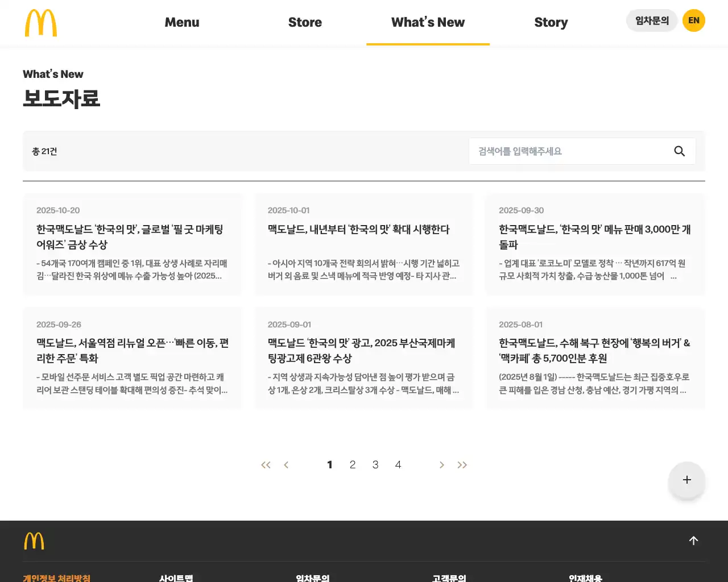Open the Store navigation item

click(305, 22)
